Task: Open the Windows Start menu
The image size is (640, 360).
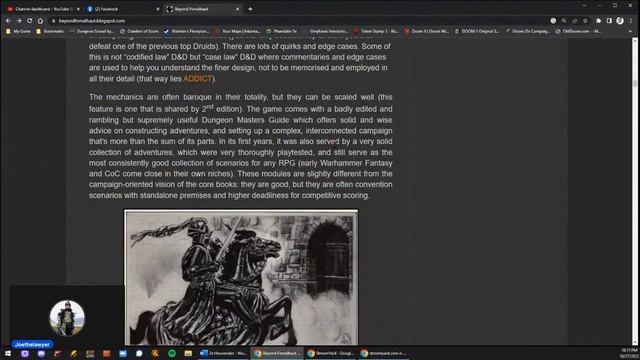Action: click(8, 353)
